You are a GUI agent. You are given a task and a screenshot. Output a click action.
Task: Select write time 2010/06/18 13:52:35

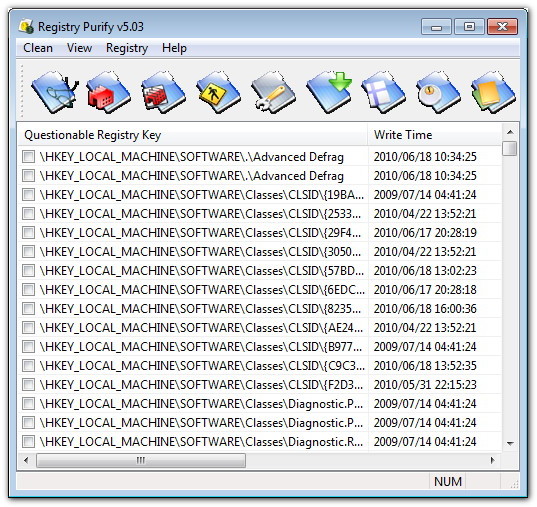[425, 366]
